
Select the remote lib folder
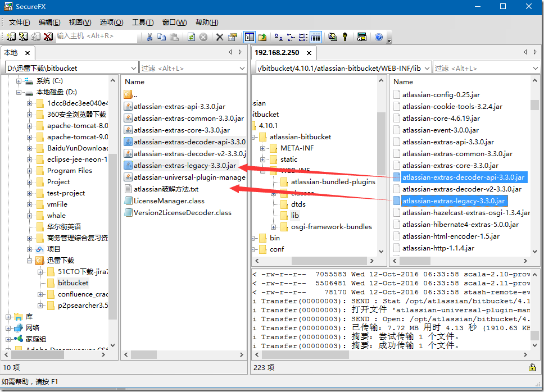coord(294,216)
